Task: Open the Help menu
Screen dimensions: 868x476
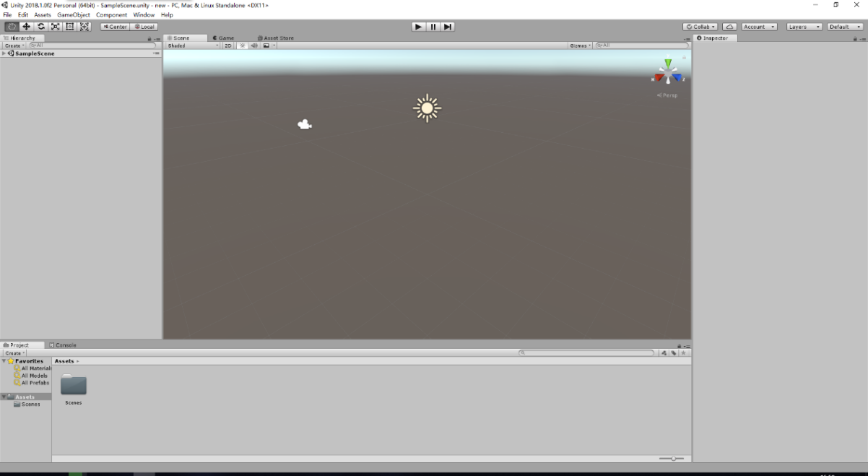Action: [x=167, y=14]
